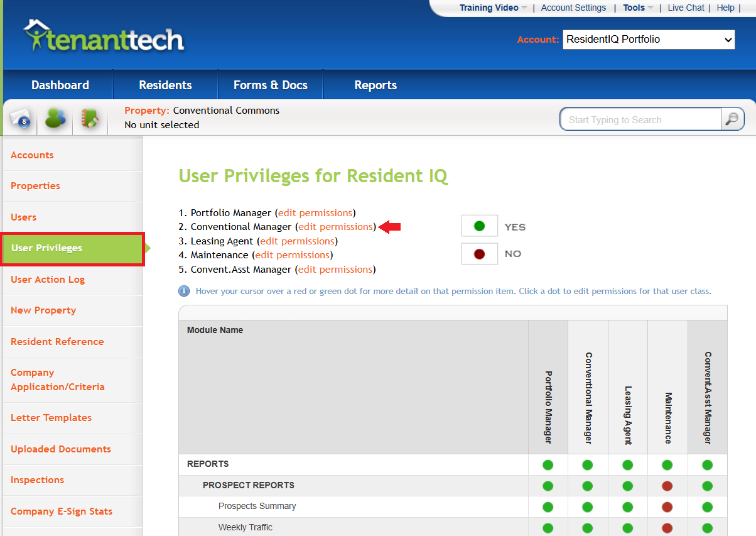
Task: Edit permissions for Maintenance
Action: point(292,255)
